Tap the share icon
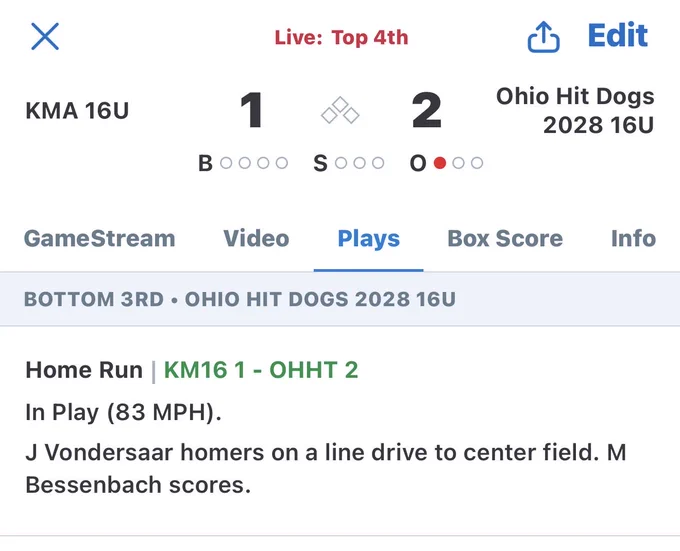Viewport: 680px width, 551px height. [543, 37]
